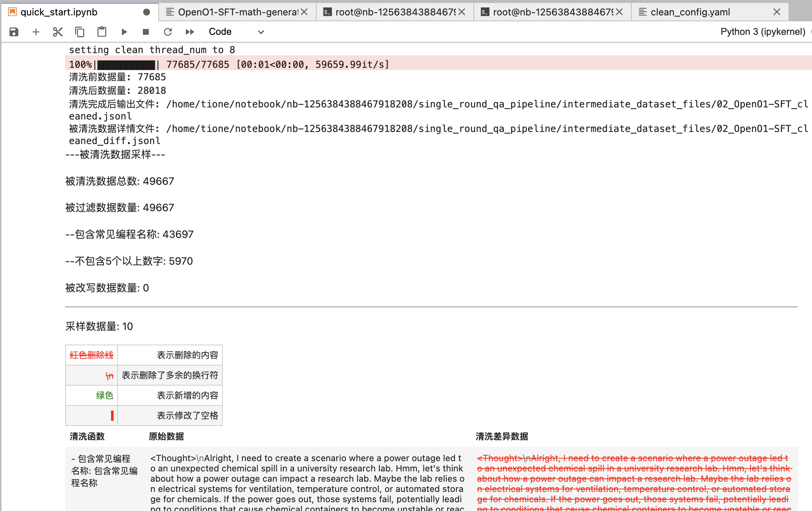The image size is (812, 511).
Task: Close the OpenO1-SFT-math-generat tab
Action: [x=304, y=12]
